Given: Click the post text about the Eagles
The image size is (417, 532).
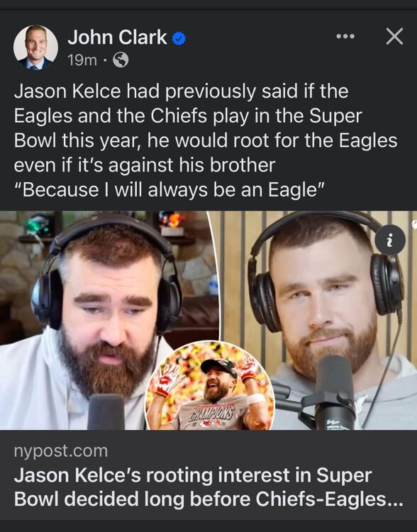Looking at the screenshot, I should point(205,128).
